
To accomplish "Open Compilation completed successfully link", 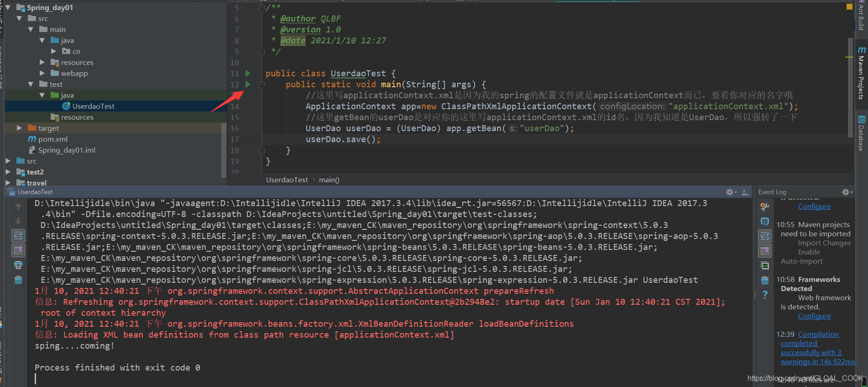I will [x=817, y=348].
